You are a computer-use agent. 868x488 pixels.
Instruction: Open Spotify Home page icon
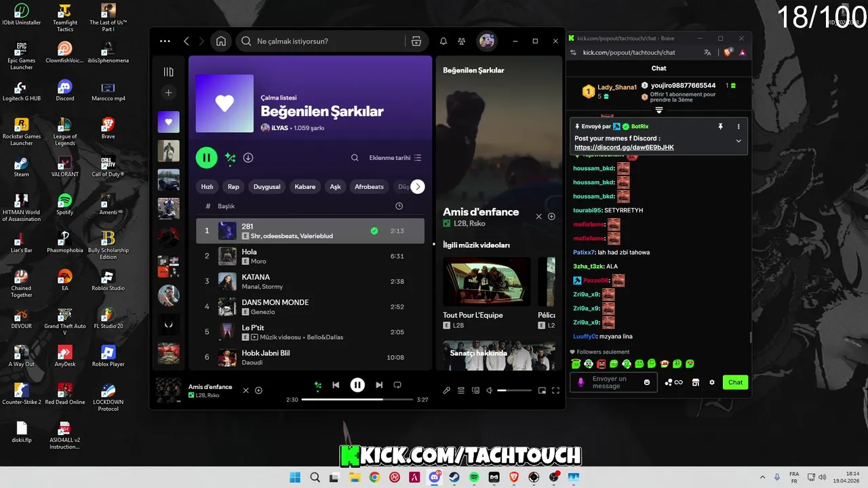[x=221, y=41]
